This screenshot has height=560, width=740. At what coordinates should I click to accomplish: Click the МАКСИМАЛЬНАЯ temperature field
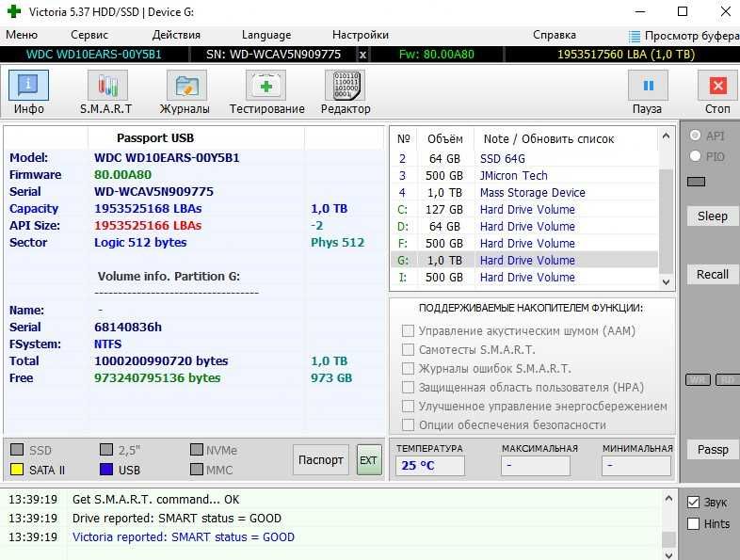coord(535,466)
